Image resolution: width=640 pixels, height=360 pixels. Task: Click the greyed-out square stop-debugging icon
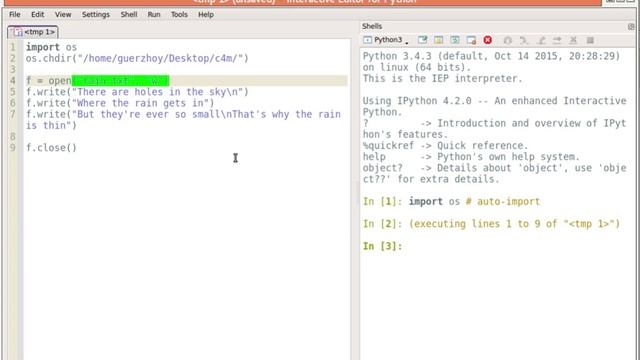click(590, 40)
